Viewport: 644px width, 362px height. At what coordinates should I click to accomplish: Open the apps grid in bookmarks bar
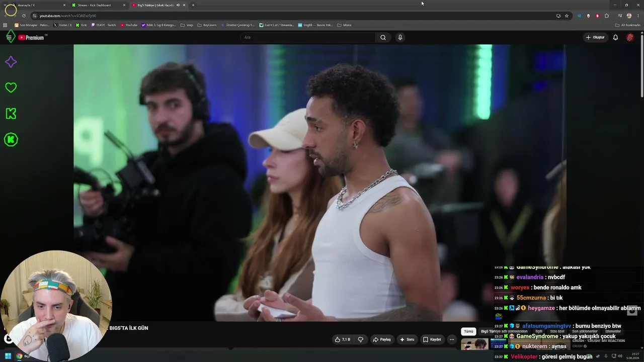pos(5,25)
